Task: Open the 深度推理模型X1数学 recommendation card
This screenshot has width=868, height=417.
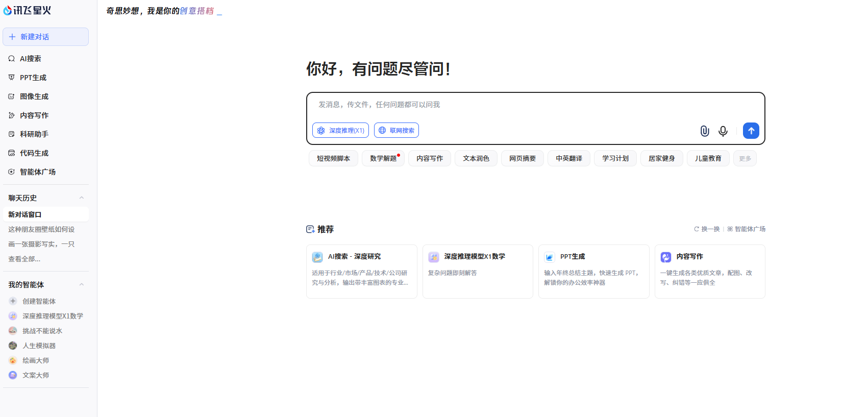Action: click(478, 272)
